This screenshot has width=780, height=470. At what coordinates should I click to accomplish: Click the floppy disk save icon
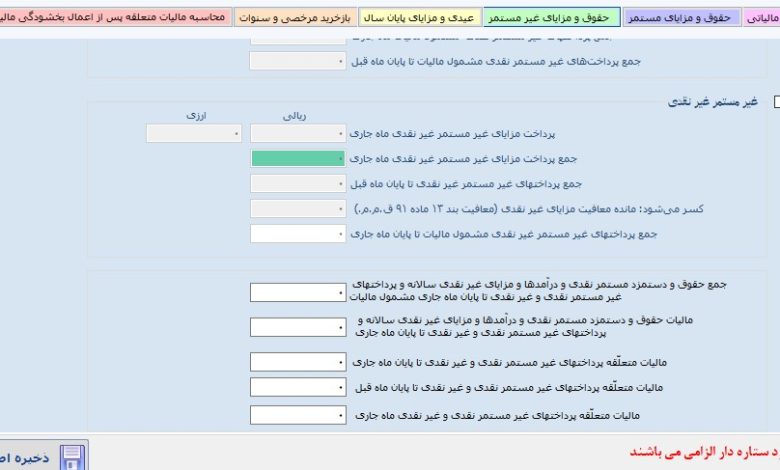point(74,457)
